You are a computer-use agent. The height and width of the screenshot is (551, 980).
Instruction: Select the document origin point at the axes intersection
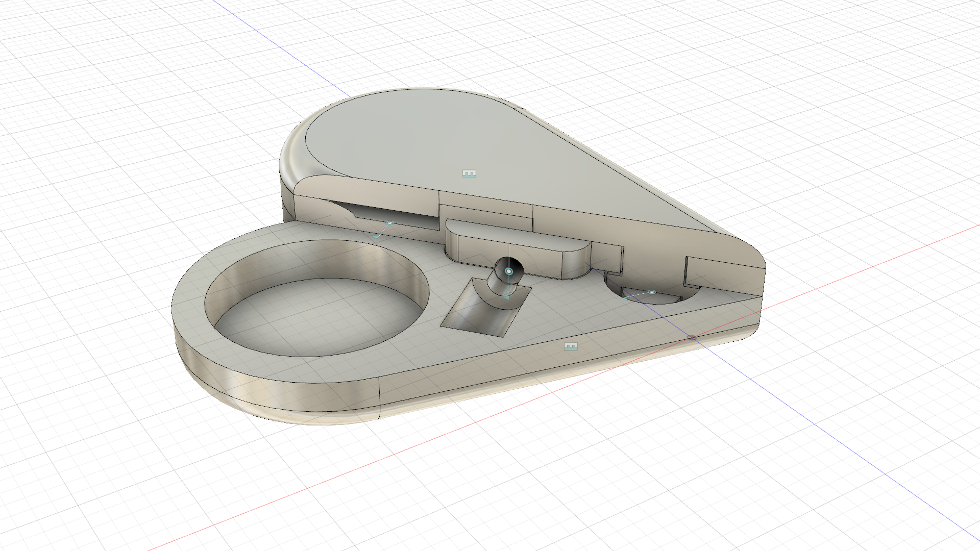[691, 338]
